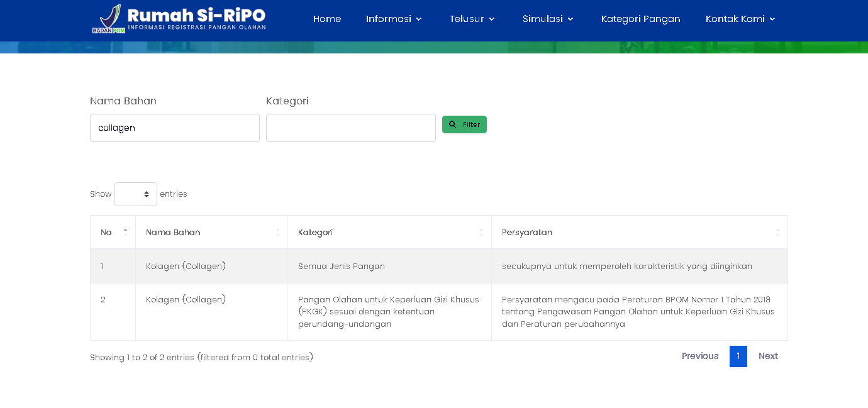The image size is (868, 408).
Task: Open the Kategori Pangan page
Action: 640,19
